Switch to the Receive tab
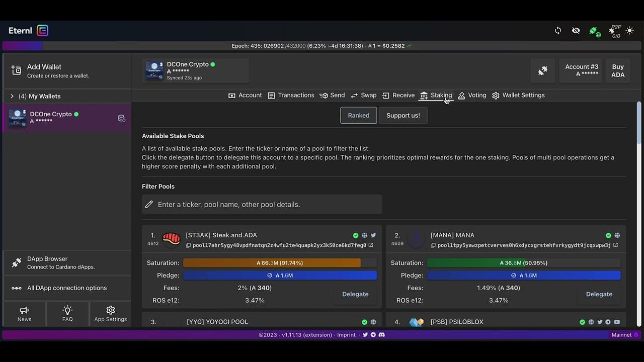Viewport: 644px width, 362px height. click(x=398, y=95)
